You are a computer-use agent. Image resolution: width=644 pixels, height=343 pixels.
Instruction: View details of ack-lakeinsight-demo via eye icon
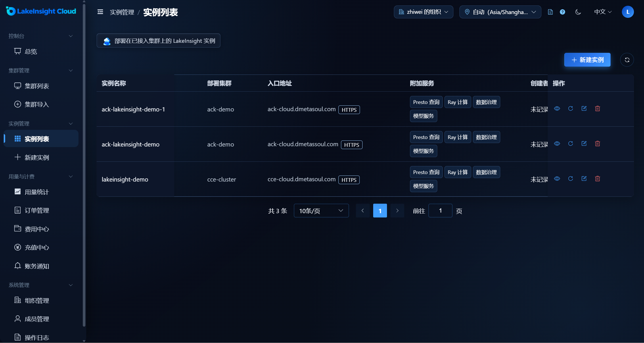point(557,144)
